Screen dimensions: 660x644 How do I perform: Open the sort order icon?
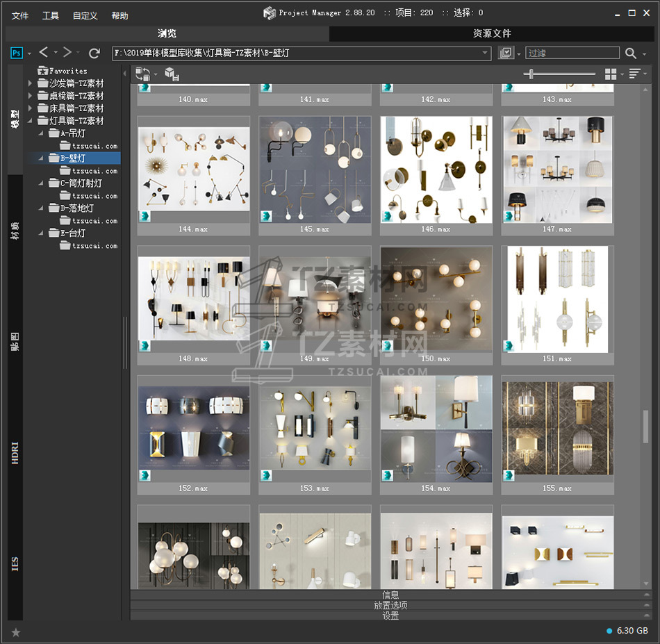click(x=634, y=74)
